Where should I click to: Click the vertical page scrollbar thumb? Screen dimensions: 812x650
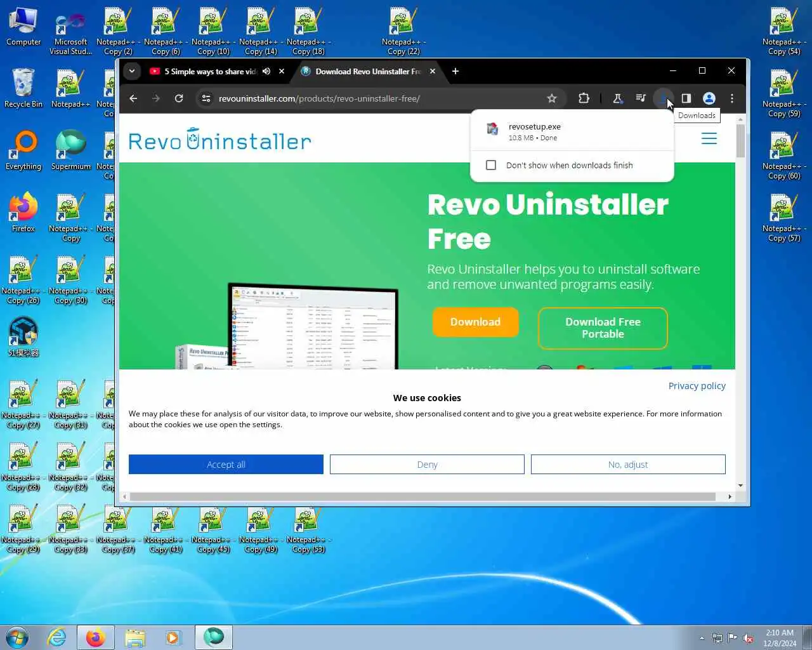pos(740,140)
